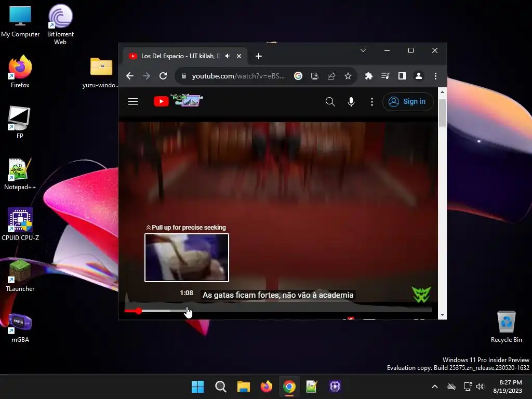Open BitTorrent Web desktop shortcut

coord(60,24)
